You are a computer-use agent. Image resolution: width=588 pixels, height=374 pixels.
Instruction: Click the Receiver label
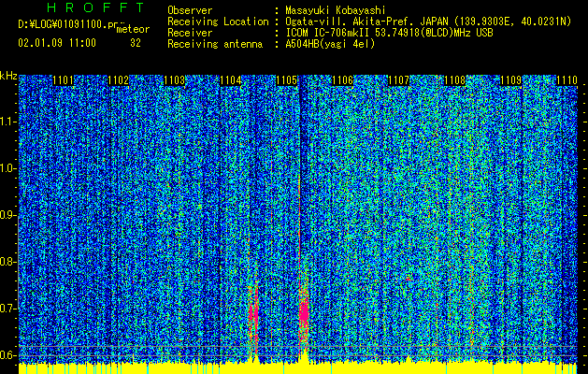190,33
